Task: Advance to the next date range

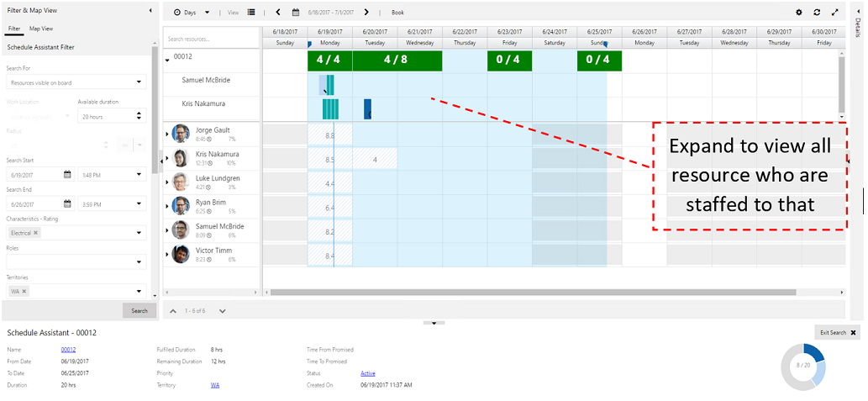Action: pyautogui.click(x=366, y=13)
